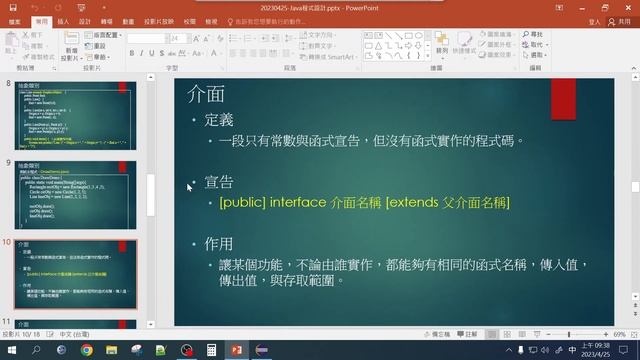
Task: Switch to the Slide Show (投影片放映) tab
Action: tap(159, 22)
